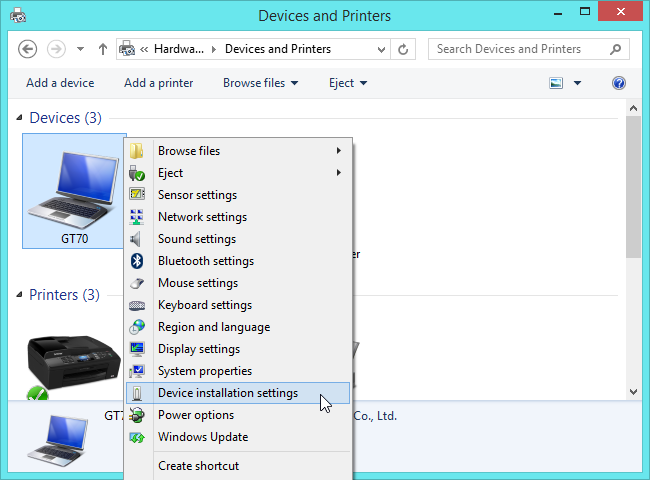The height and width of the screenshot is (480, 650).
Task: Collapse the Devices (3) group
Action: click(x=20, y=118)
